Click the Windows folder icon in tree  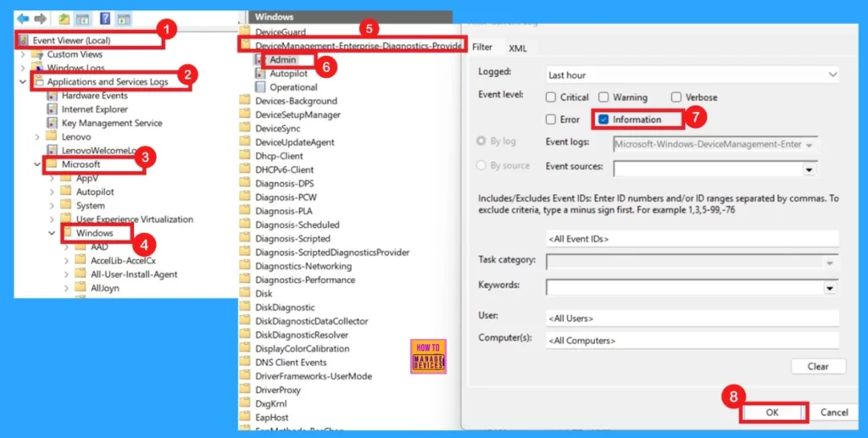click(68, 233)
